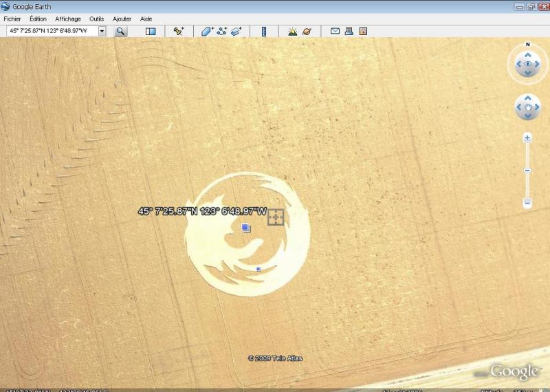Toggle the sidebar panel icon

(151, 31)
